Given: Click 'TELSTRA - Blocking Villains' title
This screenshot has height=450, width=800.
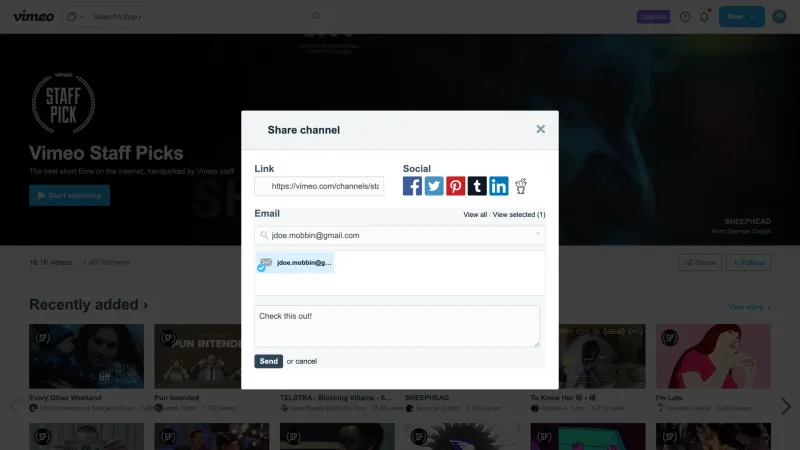Looking at the screenshot, I should pos(336,397).
